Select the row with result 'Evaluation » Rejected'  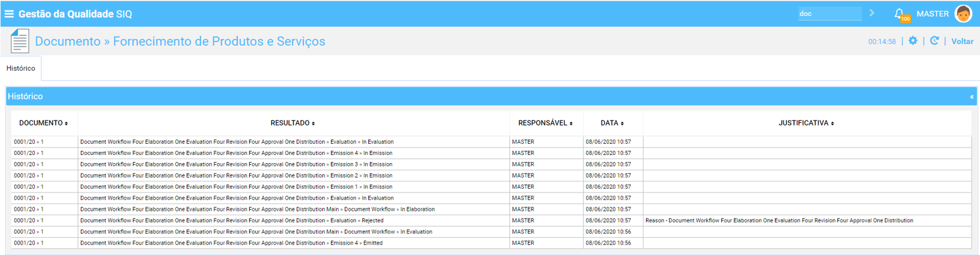[x=492, y=221]
